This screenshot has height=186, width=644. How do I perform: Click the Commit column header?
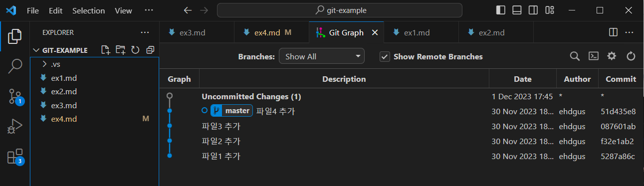tap(621, 79)
